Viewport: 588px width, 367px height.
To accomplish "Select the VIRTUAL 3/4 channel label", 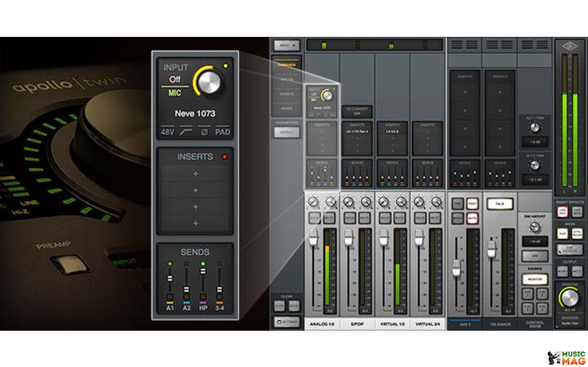I will coord(428,324).
